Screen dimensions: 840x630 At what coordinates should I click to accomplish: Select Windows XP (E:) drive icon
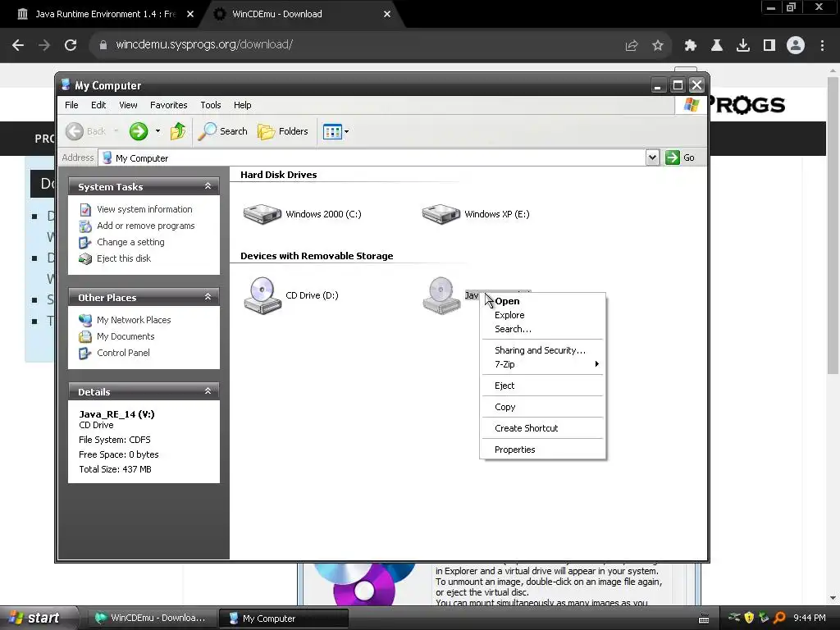click(441, 214)
